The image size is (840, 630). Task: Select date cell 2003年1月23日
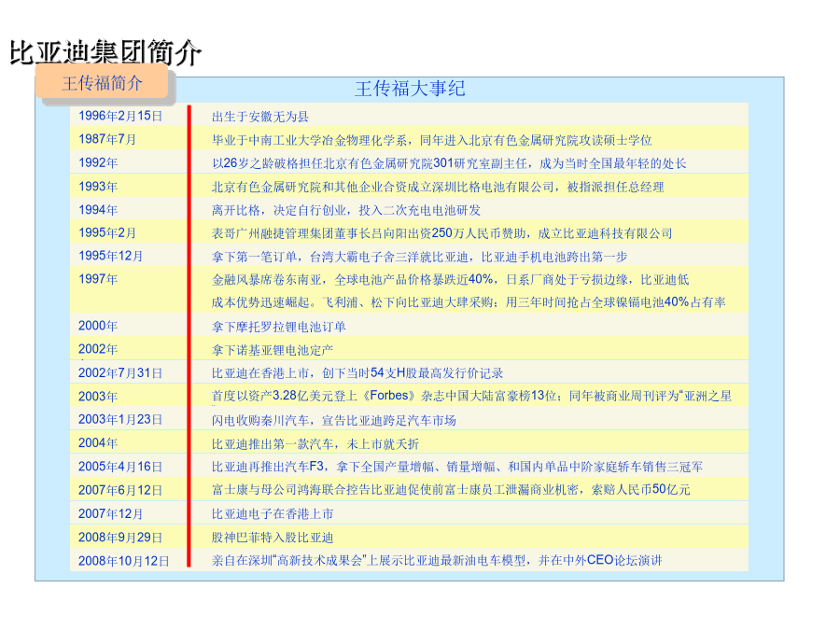[x=120, y=419]
